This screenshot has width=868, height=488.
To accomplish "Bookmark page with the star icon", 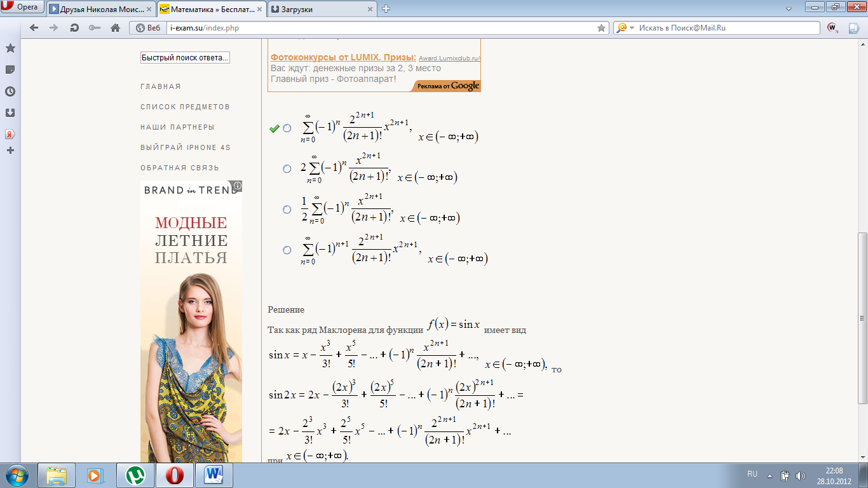I will [x=601, y=28].
